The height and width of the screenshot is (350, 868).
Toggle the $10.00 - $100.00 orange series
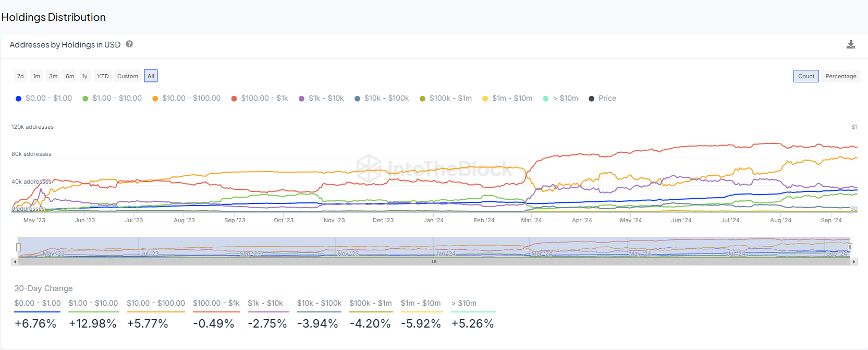[186, 98]
